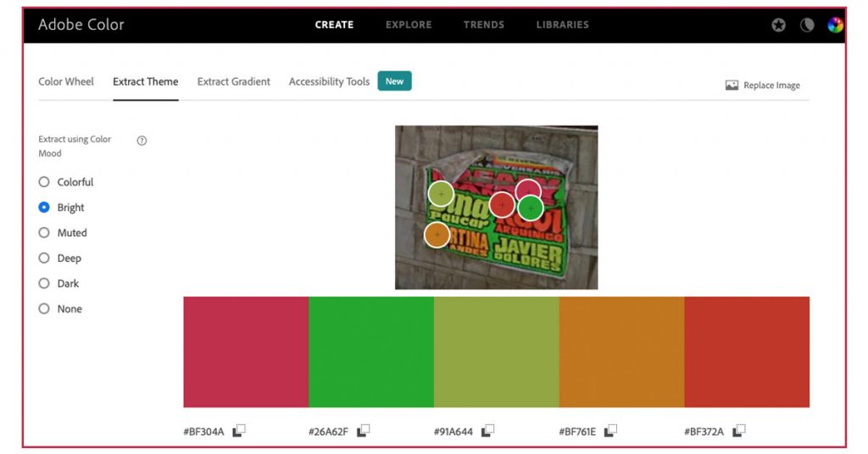The height and width of the screenshot is (454, 868).
Task: Copy hex code #BF304A with its copy icon
Action: (x=239, y=430)
